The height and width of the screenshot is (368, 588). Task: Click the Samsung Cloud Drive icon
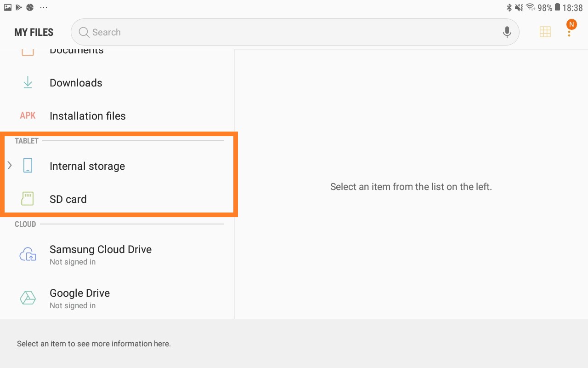[28, 254]
